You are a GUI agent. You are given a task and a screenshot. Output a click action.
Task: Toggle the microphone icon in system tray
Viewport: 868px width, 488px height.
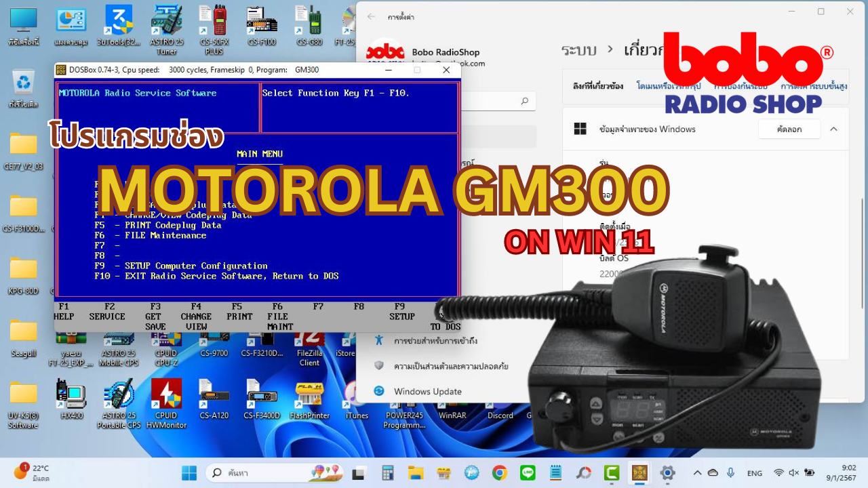click(730, 472)
